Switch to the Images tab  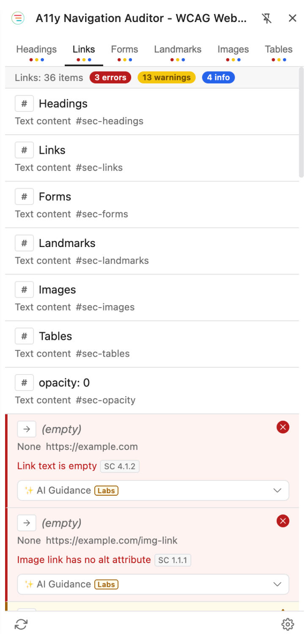tap(233, 53)
